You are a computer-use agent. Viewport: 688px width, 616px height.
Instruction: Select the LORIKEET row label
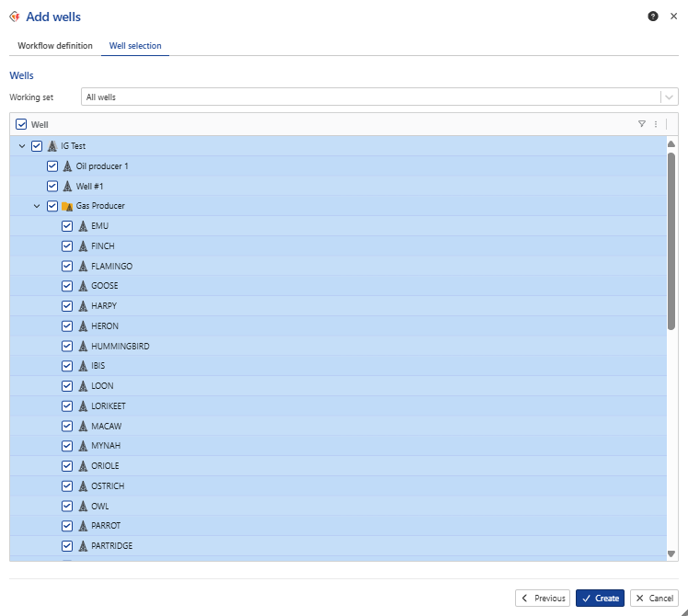coord(109,406)
